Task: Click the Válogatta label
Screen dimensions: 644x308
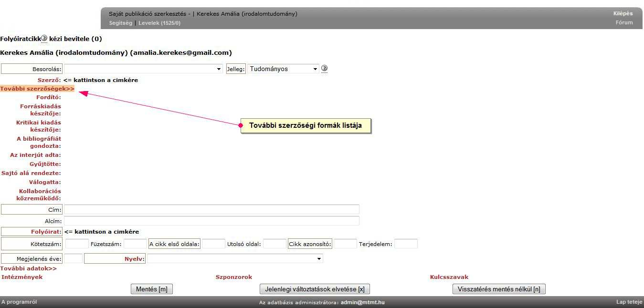Action: 45,182
